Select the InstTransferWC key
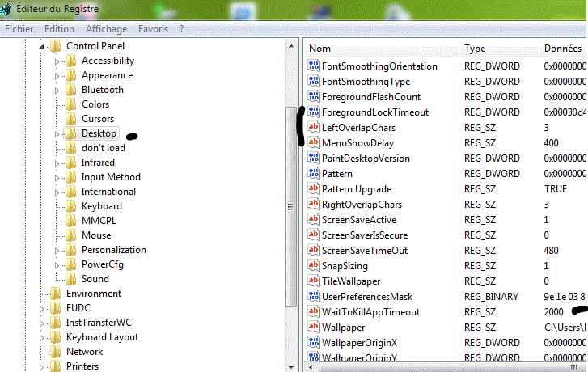The width and height of the screenshot is (588, 372). point(99,323)
